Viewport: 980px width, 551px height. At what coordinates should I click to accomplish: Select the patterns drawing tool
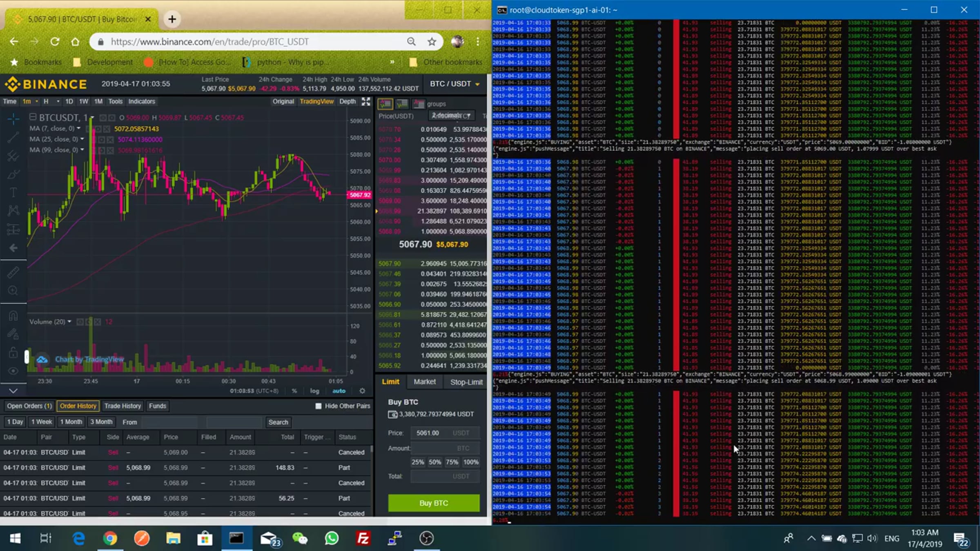13,211
